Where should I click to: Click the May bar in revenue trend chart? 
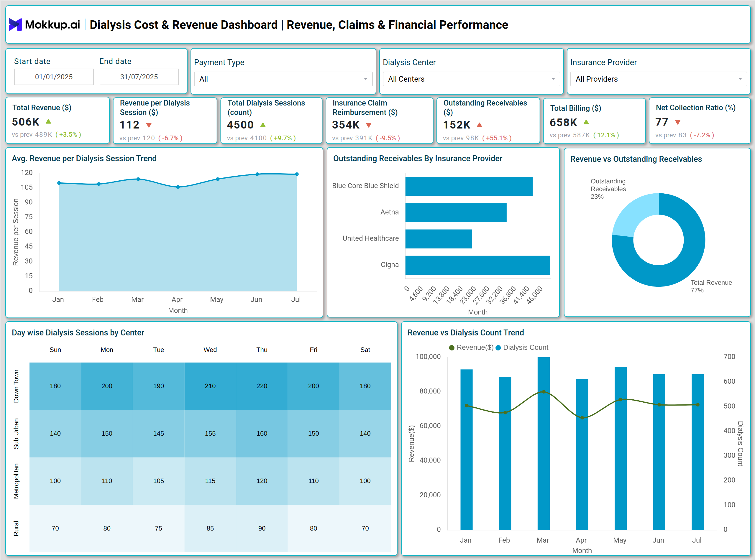coord(620,448)
